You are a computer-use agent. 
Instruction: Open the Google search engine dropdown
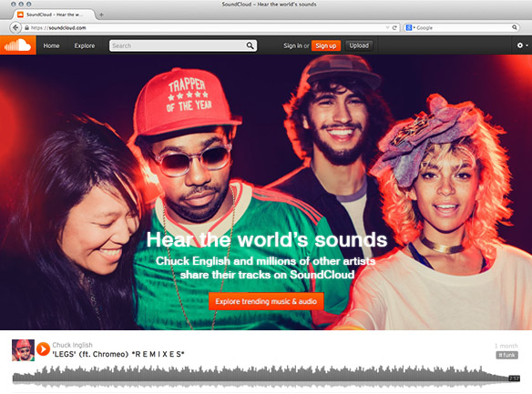pyautogui.click(x=410, y=28)
